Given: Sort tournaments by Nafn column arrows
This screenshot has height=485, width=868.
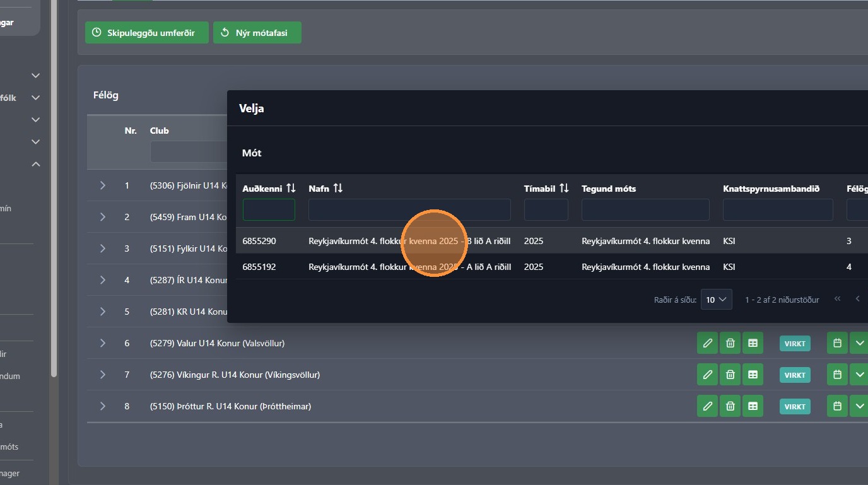Looking at the screenshot, I should (x=338, y=189).
